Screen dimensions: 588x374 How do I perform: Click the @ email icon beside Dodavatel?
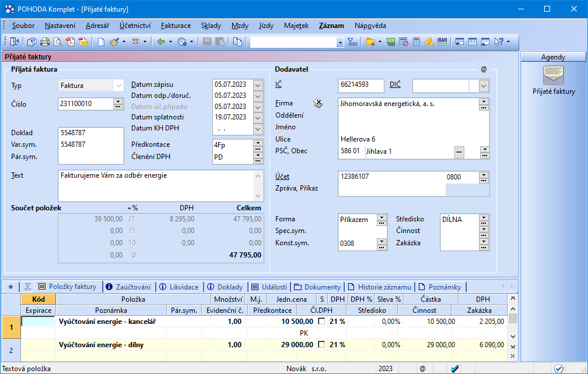pyautogui.click(x=484, y=69)
